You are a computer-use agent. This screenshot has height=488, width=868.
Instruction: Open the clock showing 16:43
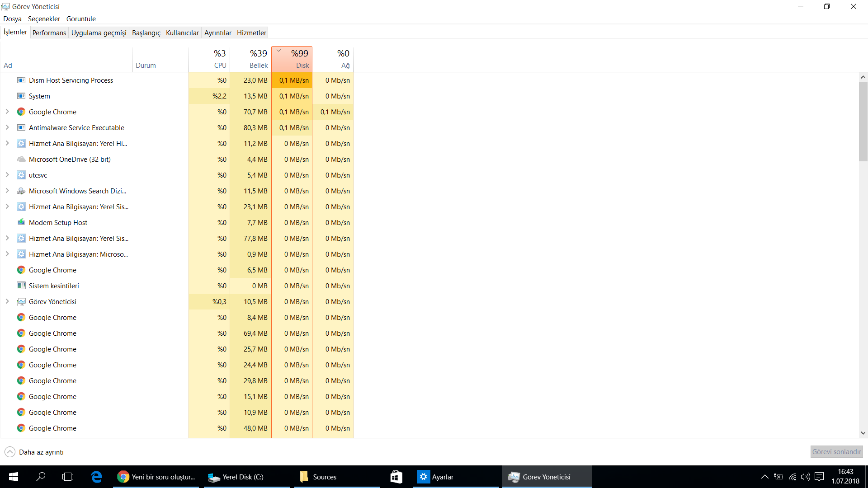[845, 477]
